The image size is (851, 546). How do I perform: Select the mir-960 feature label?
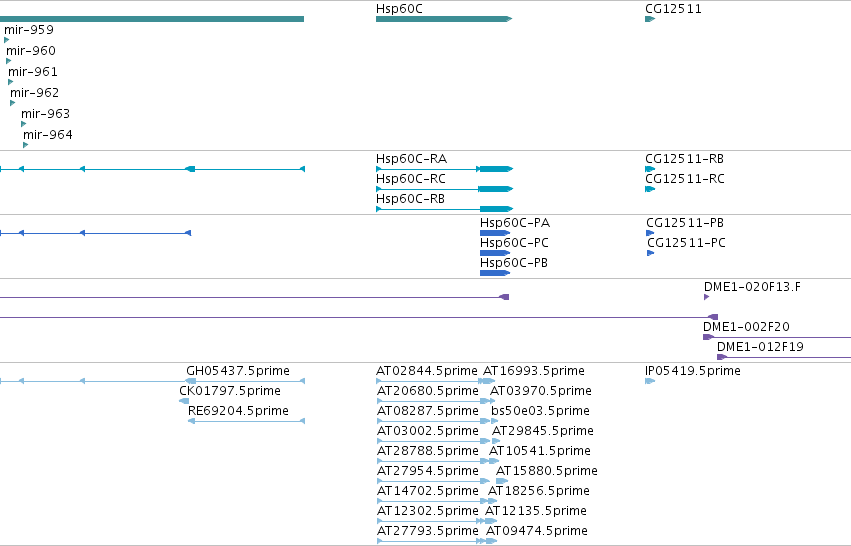click(x=31, y=51)
